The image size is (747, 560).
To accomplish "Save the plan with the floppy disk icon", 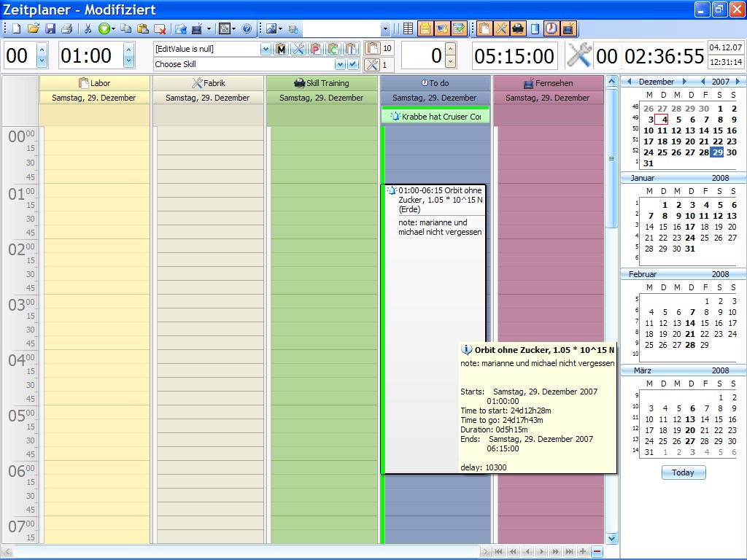I will coord(50,29).
